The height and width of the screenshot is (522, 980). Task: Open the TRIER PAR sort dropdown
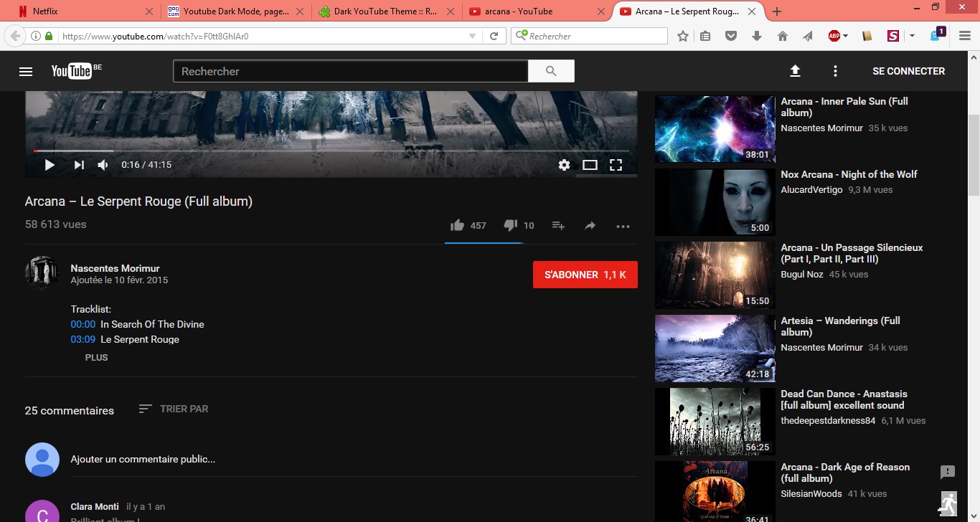174,409
